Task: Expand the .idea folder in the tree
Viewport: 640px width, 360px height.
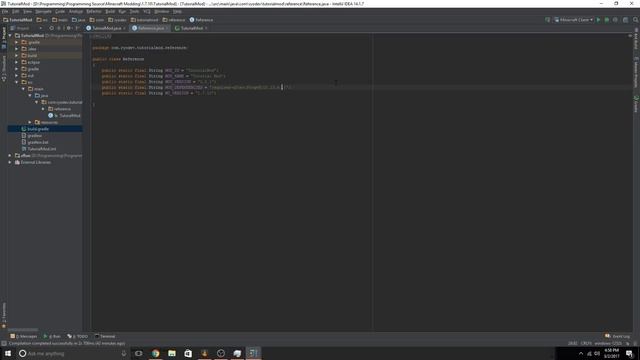Action: [x=17, y=49]
